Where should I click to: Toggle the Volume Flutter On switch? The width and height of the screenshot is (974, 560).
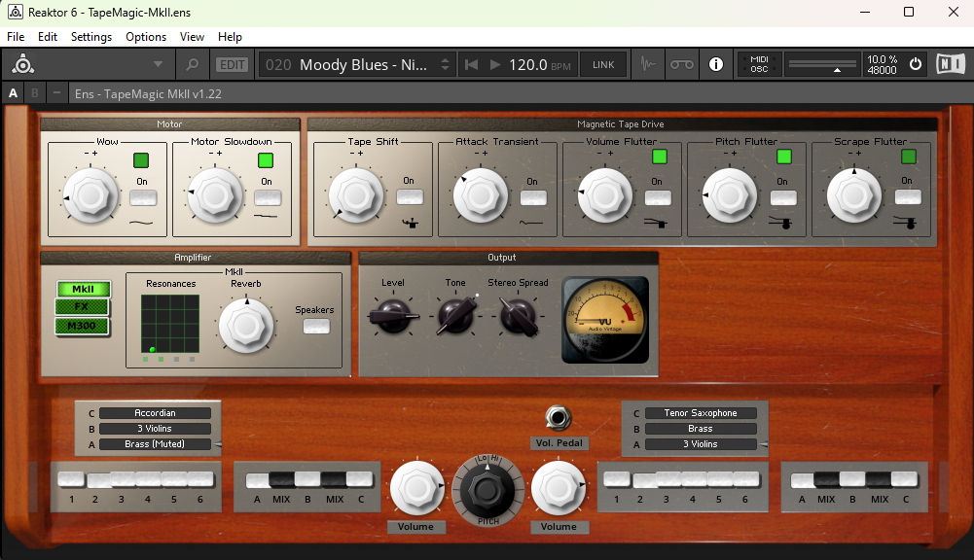tap(658, 198)
